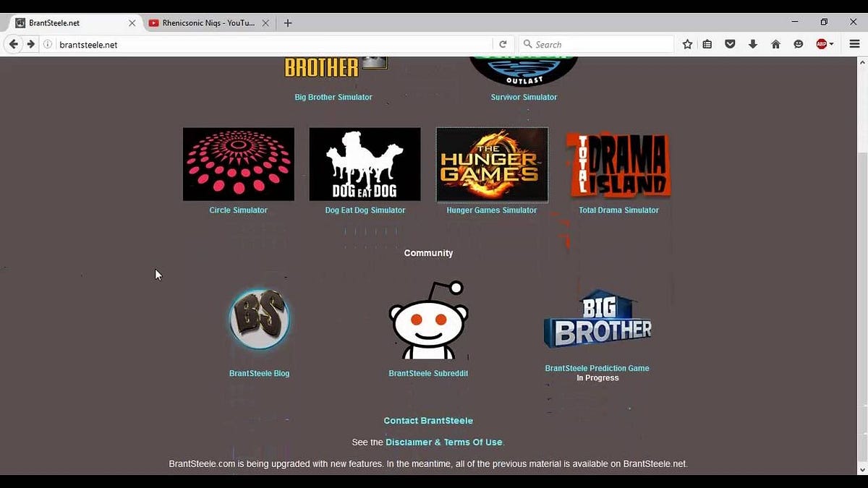
Task: Click the In Progress status text
Action: point(597,378)
